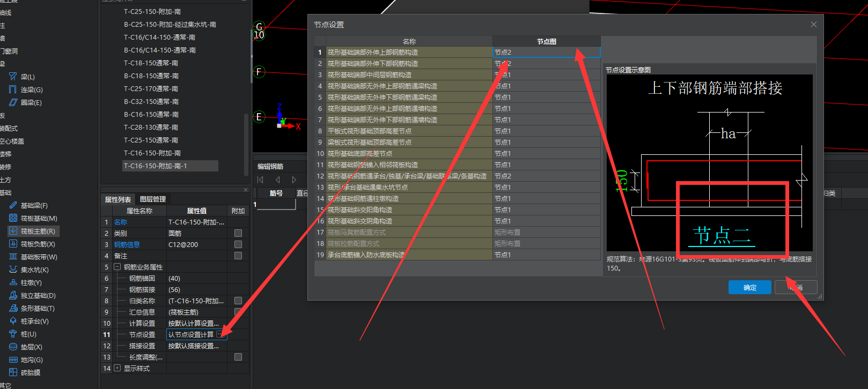868x389 pixels.
Task: Expand the 显示样式 group
Action: [117, 368]
